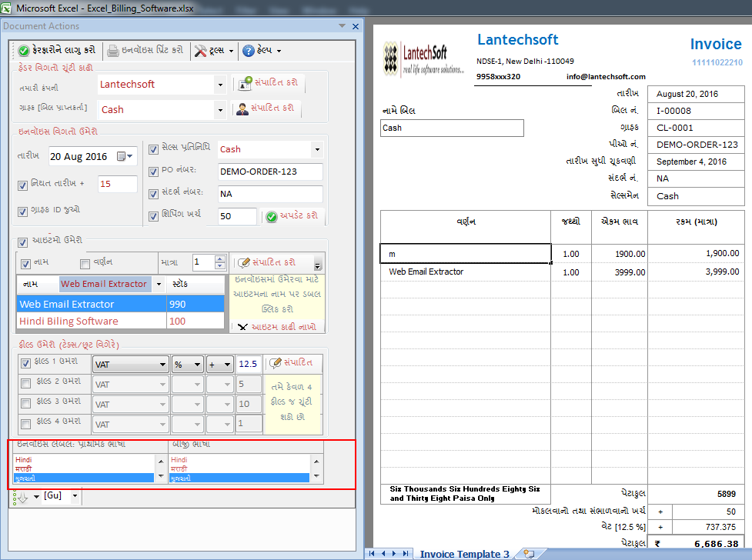Go to first sheet navigation arrow
The width and height of the screenshot is (752, 560).
point(372,554)
